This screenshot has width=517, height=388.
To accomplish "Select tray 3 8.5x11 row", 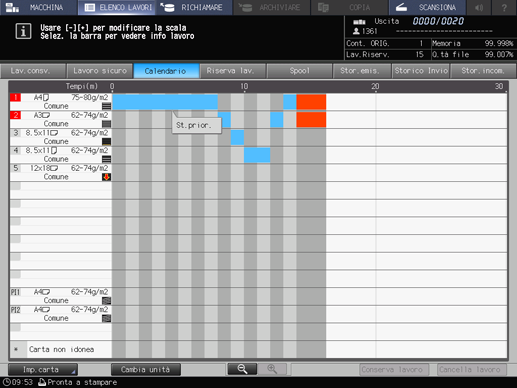I will pyautogui.click(x=61, y=137).
